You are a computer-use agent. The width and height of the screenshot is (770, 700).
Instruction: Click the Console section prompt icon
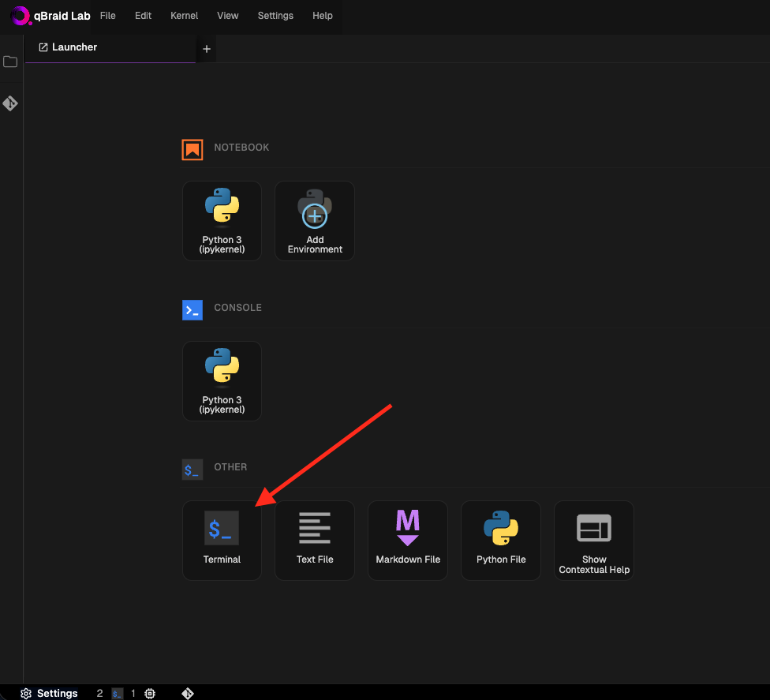pyautogui.click(x=192, y=310)
